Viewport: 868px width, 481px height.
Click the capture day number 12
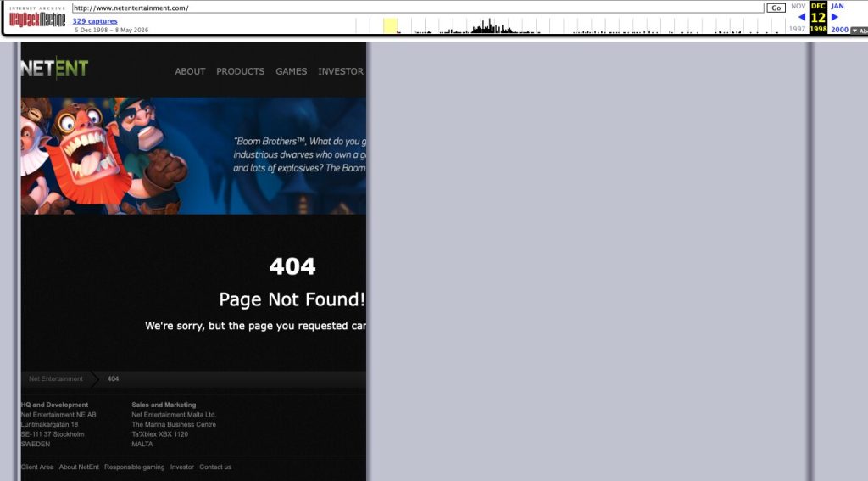point(818,17)
